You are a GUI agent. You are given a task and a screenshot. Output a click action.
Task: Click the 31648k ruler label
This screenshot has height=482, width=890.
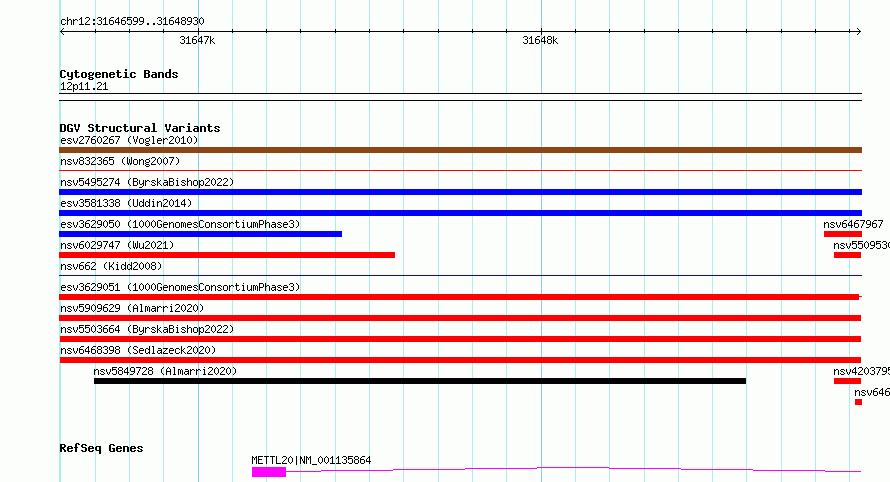[x=540, y=40]
